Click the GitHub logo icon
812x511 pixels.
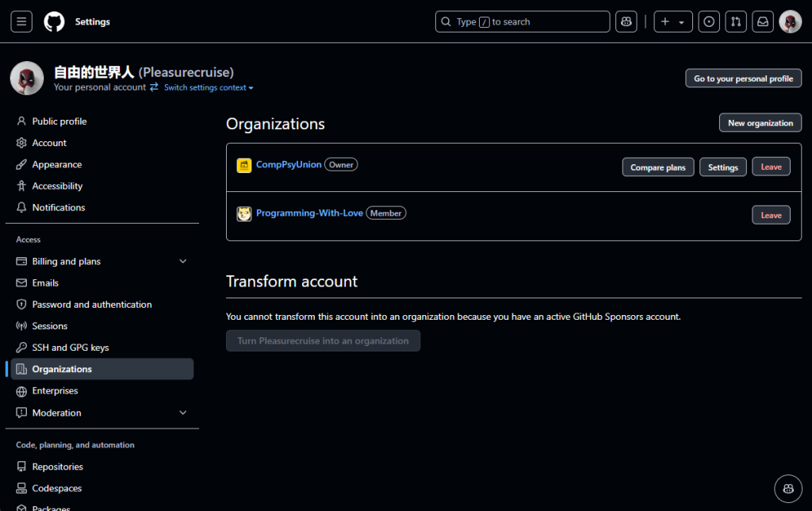[x=54, y=21]
